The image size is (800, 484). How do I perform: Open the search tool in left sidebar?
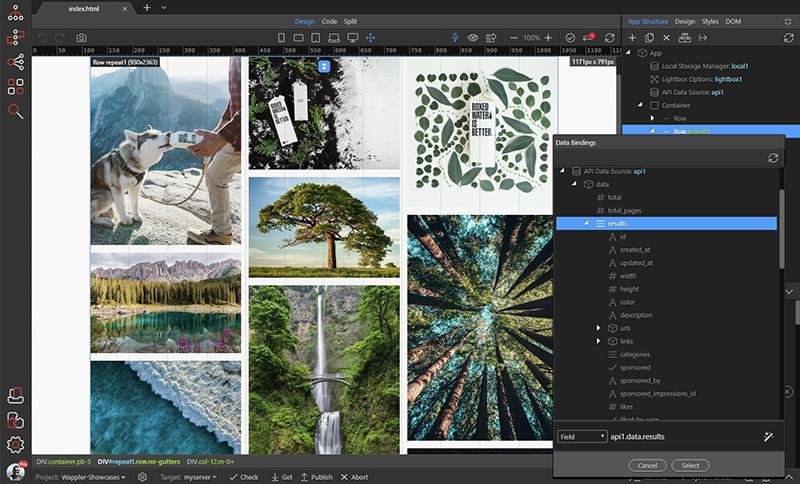click(15, 111)
